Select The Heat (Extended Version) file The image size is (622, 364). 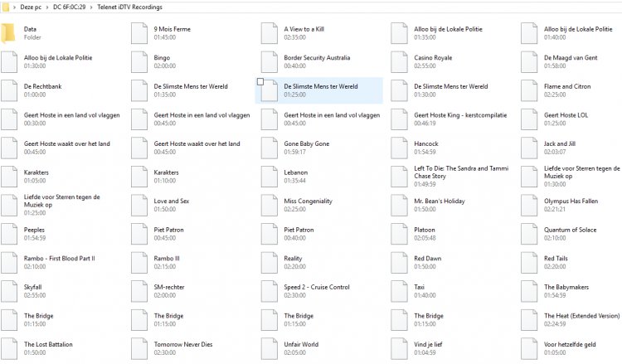click(581, 316)
